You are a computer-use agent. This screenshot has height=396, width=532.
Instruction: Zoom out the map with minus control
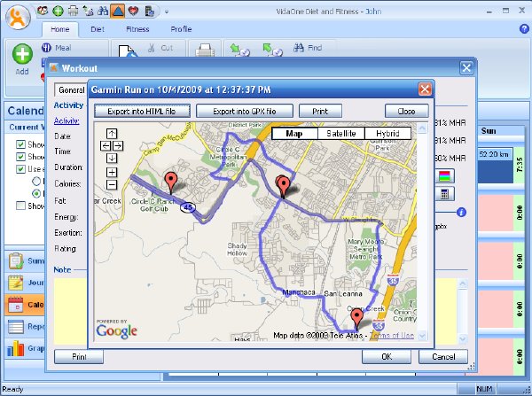(112, 185)
